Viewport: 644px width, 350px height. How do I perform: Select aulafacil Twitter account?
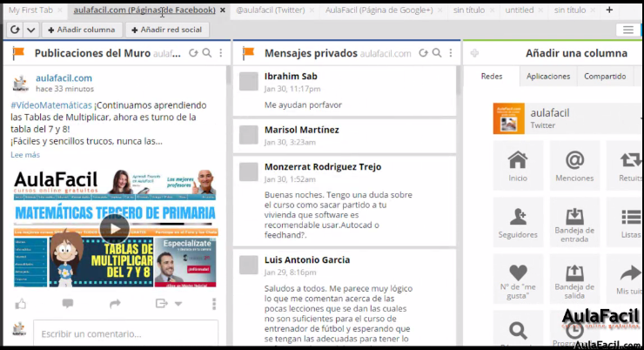(x=567, y=118)
